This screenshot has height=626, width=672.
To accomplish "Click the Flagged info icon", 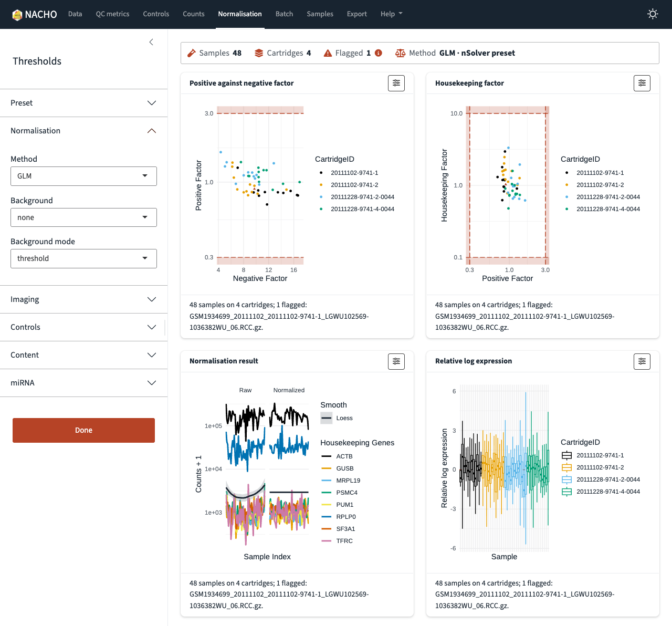I will (379, 53).
